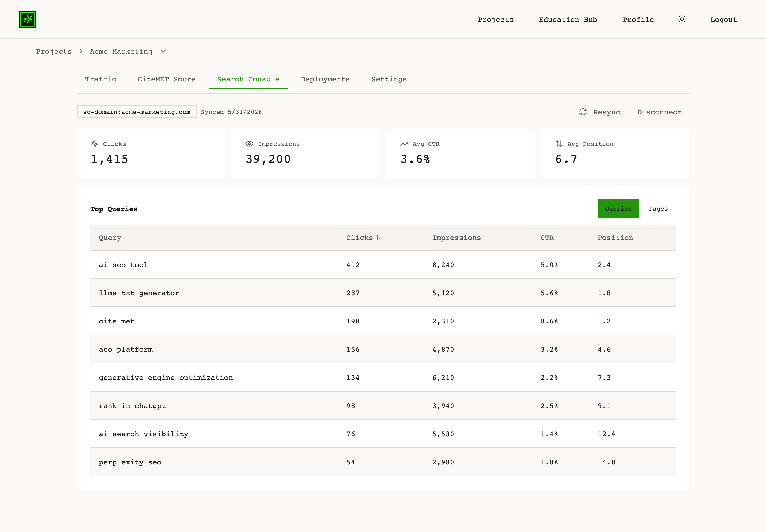Open Projects in the top navigation

tap(495, 20)
